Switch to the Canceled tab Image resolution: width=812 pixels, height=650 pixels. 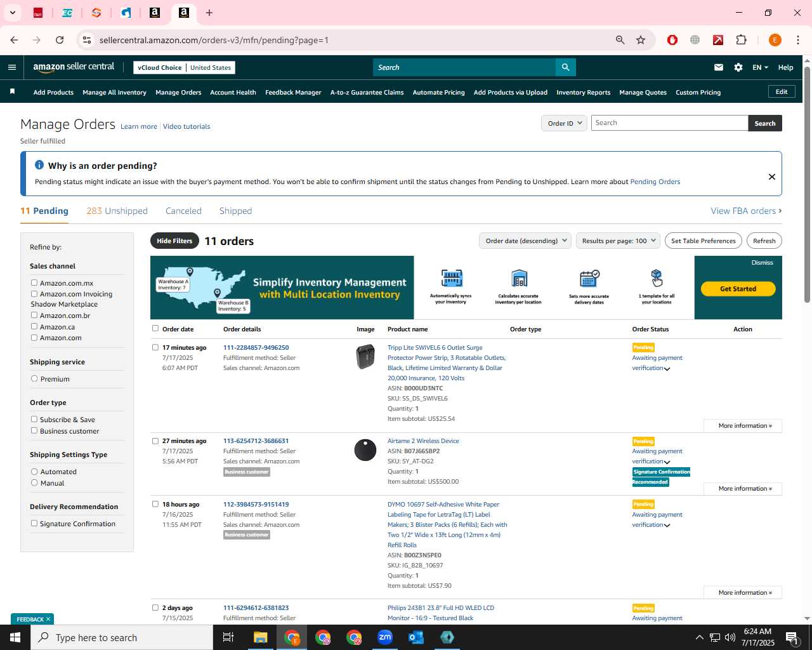pyautogui.click(x=183, y=211)
